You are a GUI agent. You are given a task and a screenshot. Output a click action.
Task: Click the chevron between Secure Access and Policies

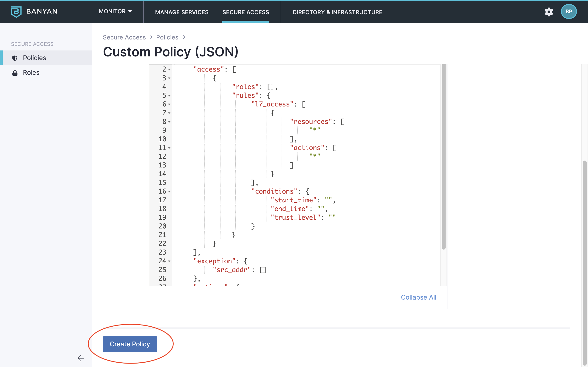151,37
